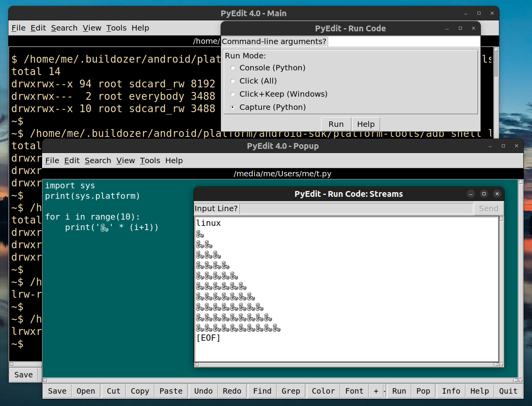Open Search menu in Popup window
532x406 pixels.
coord(98,160)
